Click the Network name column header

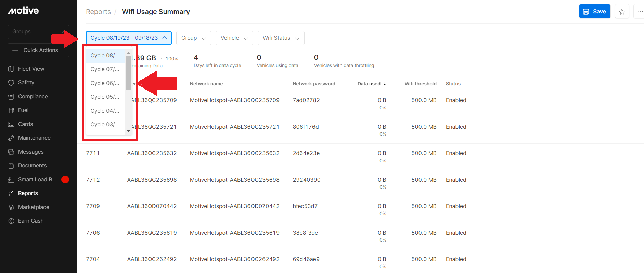coord(206,84)
